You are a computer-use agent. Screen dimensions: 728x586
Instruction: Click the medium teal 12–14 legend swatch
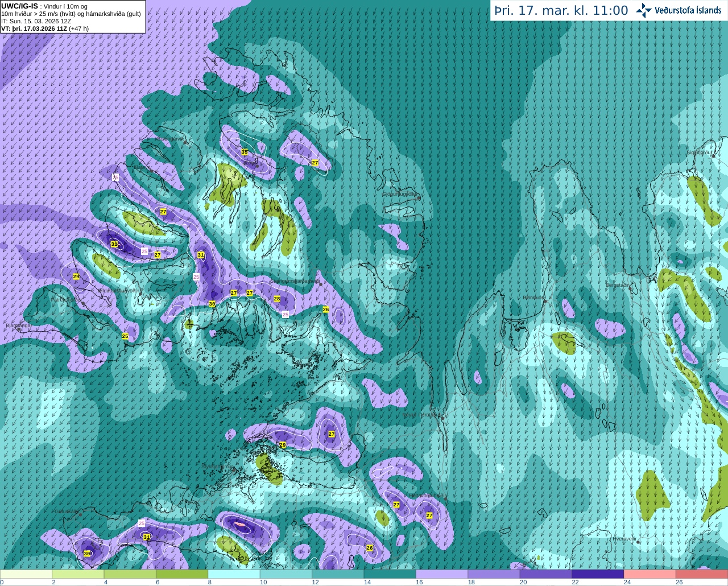pos(338,574)
